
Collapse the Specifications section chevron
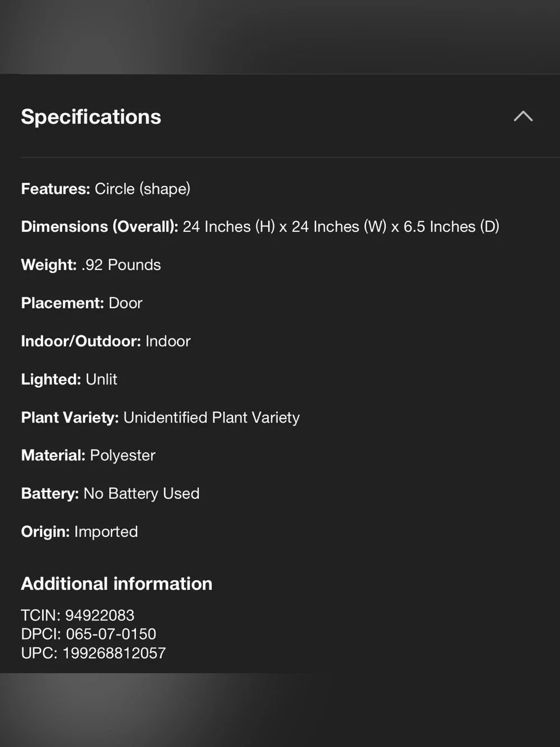523,117
